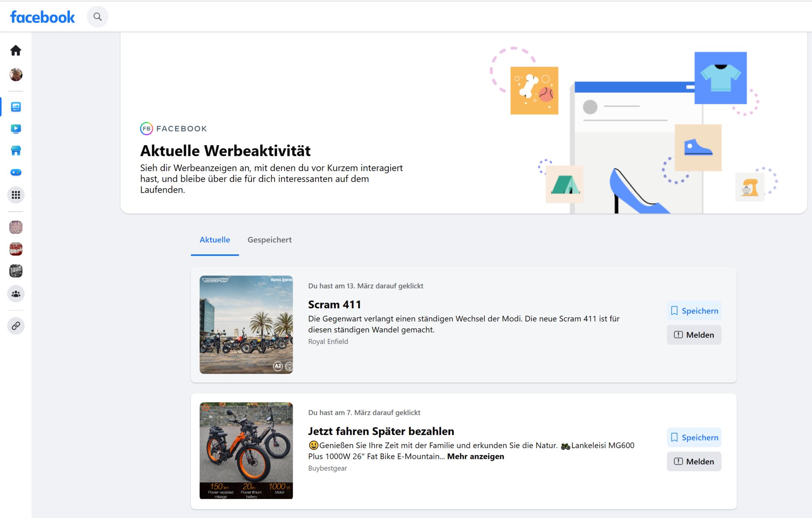This screenshot has height=518, width=812.
Task: Save the Scram 411 ad with Speichern
Action: click(694, 311)
